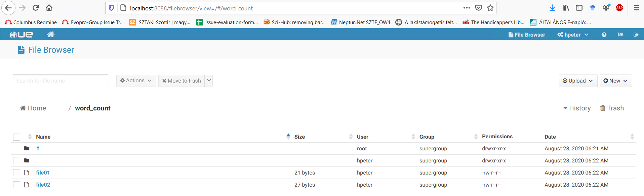The image size is (644, 196).
Task: Click the sign out arrow icon
Action: coord(636,35)
